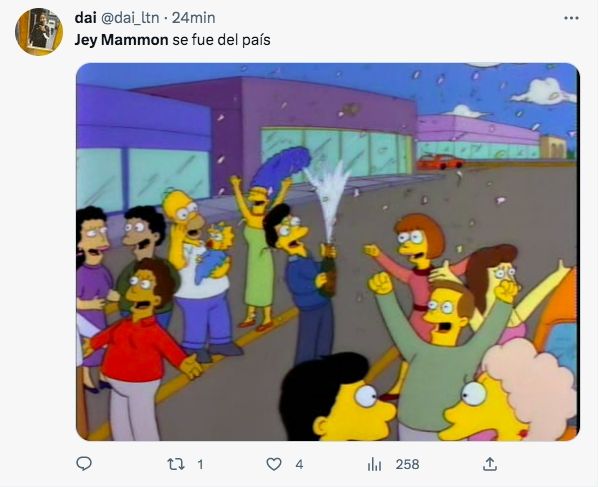Image resolution: width=600 pixels, height=487 pixels.
Task: Click the display name dai
Action: coord(85,18)
